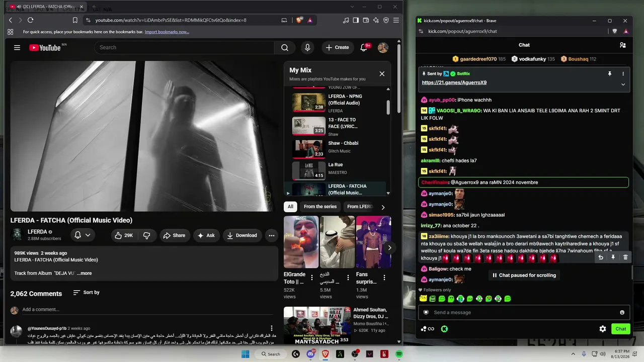Open Brave Wallet from the toolbar

[366, 20]
